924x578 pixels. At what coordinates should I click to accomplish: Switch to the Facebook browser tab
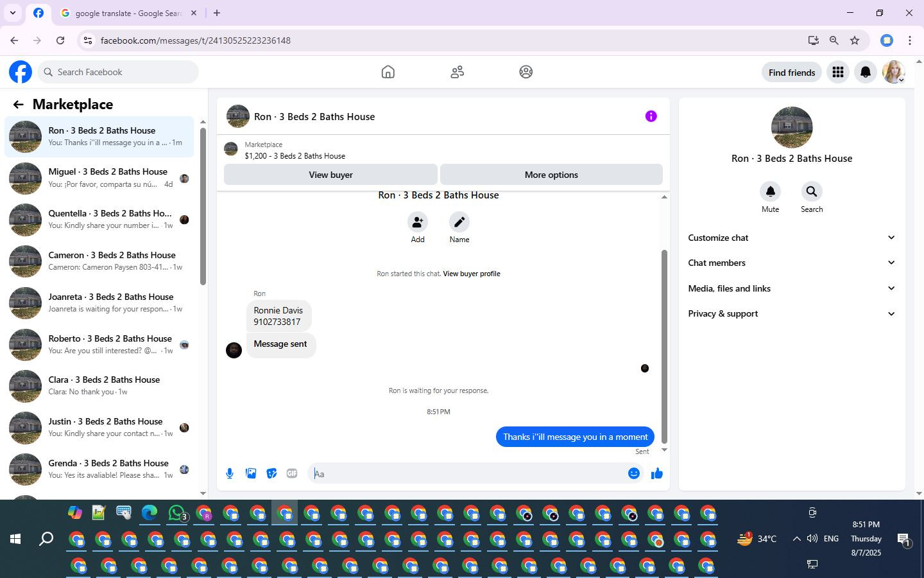[38, 13]
